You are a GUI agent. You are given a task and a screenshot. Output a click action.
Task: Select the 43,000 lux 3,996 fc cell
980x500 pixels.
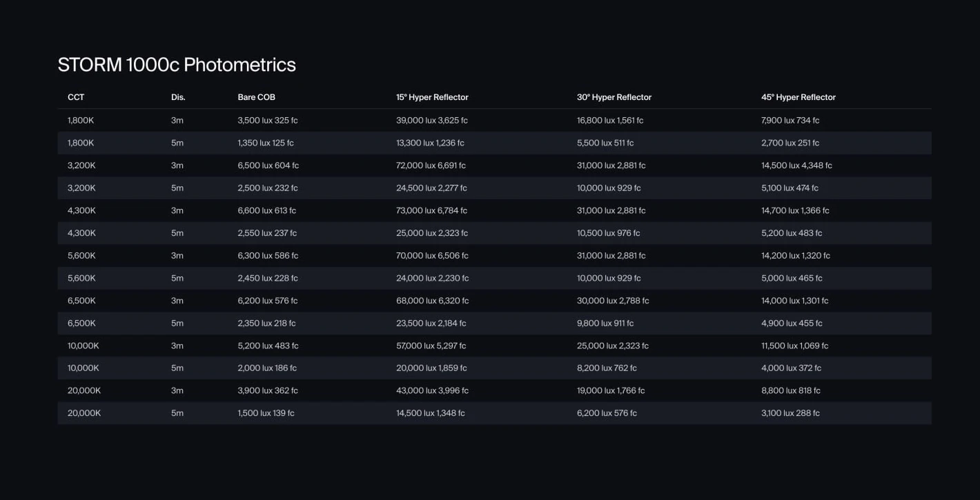click(432, 391)
